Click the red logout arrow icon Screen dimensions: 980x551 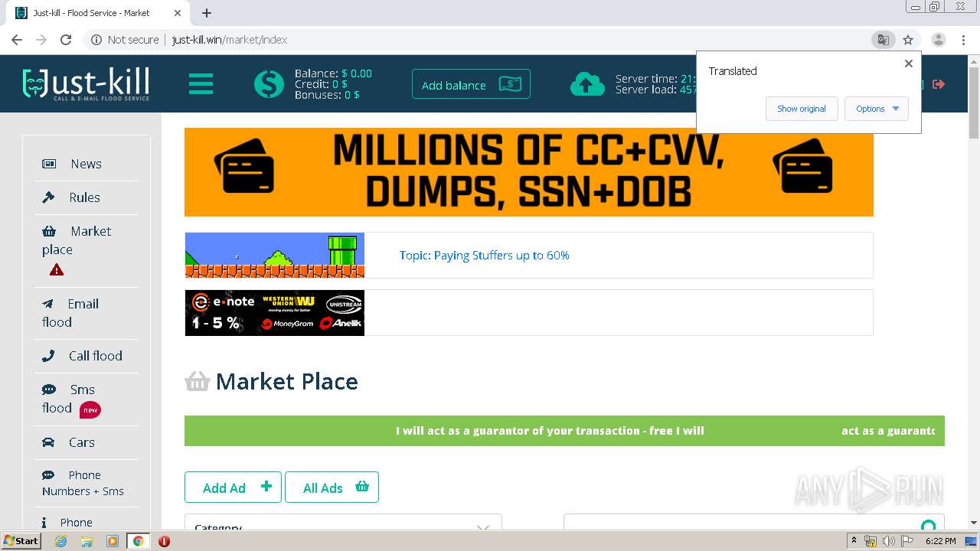click(x=939, y=84)
